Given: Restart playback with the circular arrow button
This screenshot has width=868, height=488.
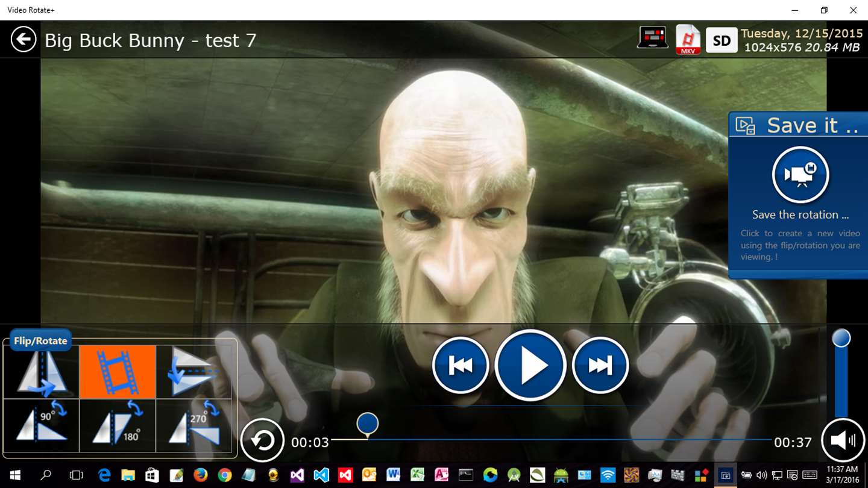Looking at the screenshot, I should tap(262, 440).
